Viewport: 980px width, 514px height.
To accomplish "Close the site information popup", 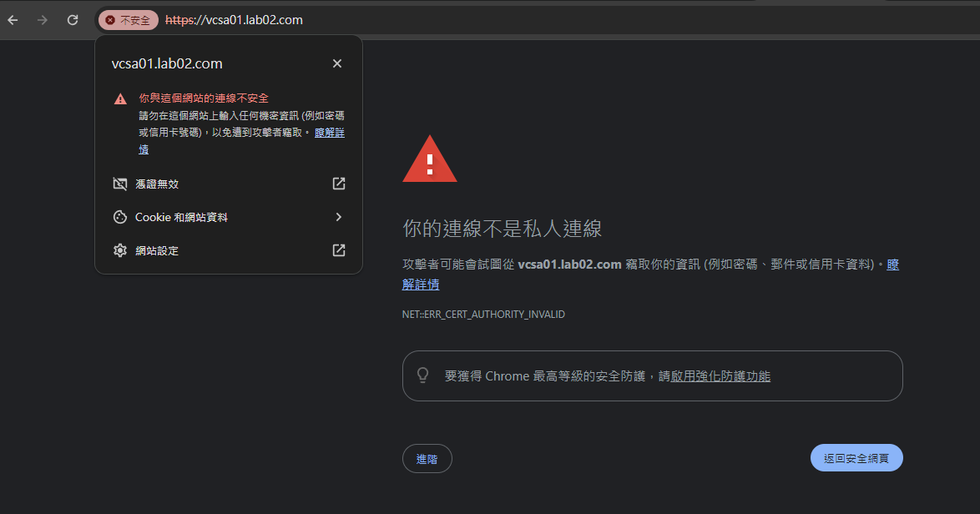I will click(x=337, y=63).
